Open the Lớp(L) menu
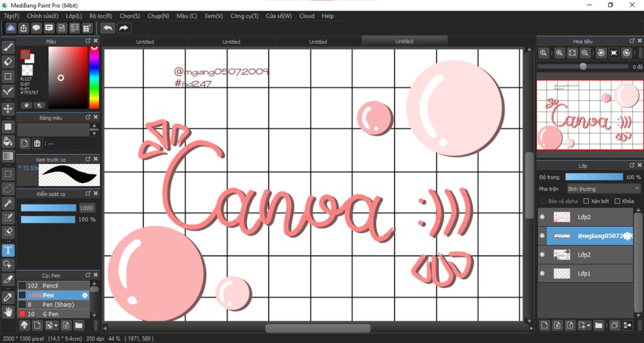The height and width of the screenshot is (343, 644). (74, 16)
